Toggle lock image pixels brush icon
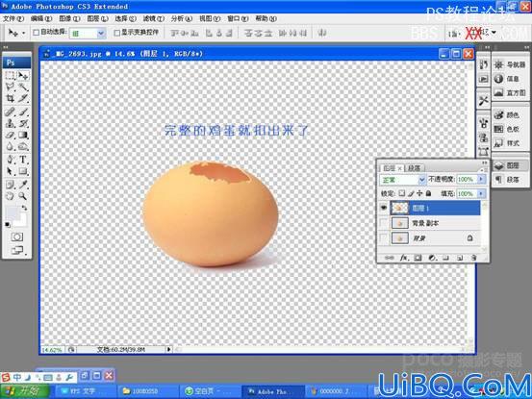The height and width of the screenshot is (399, 532). (411, 193)
